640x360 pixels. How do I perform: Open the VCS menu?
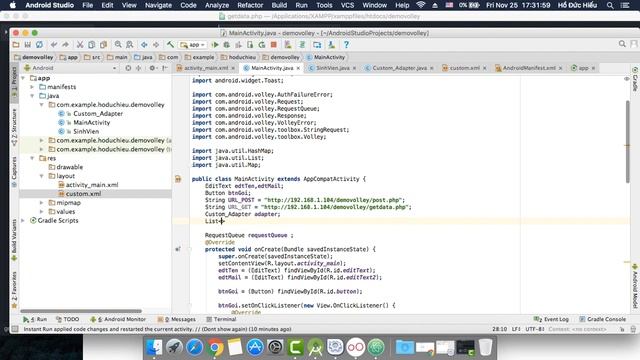coord(347,5)
